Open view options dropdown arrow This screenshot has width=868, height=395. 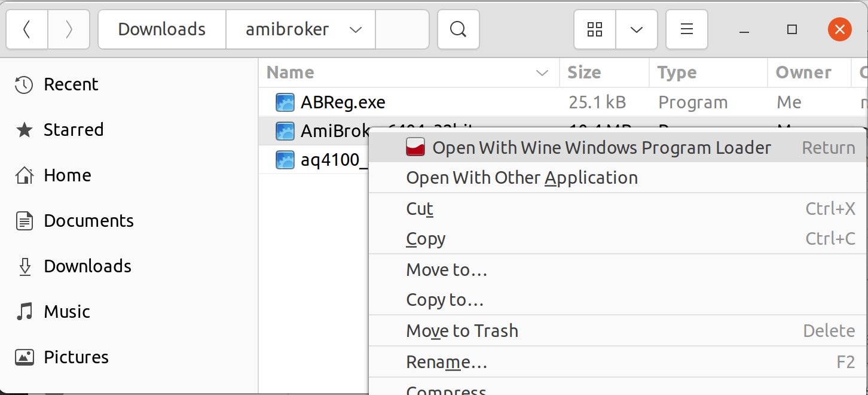coord(637,29)
